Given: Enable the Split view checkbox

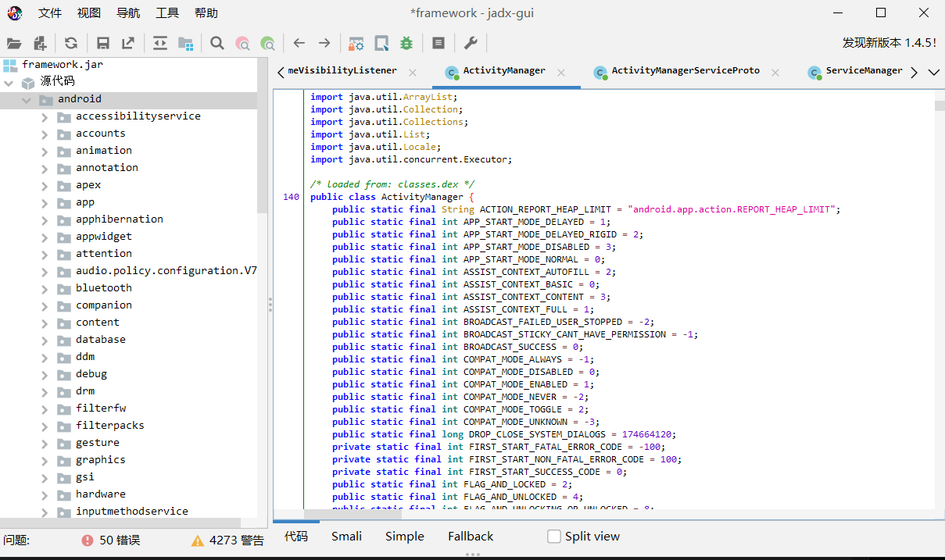Looking at the screenshot, I should click(x=554, y=537).
